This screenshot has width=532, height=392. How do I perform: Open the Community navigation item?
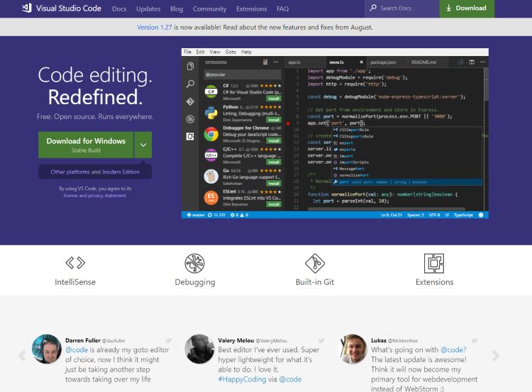click(x=210, y=9)
